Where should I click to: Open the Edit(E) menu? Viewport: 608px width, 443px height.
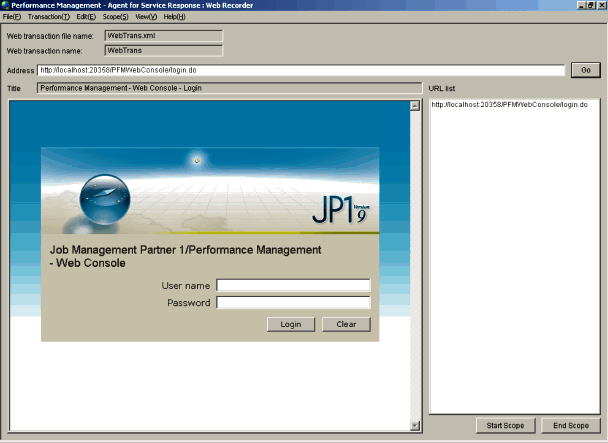click(x=86, y=17)
